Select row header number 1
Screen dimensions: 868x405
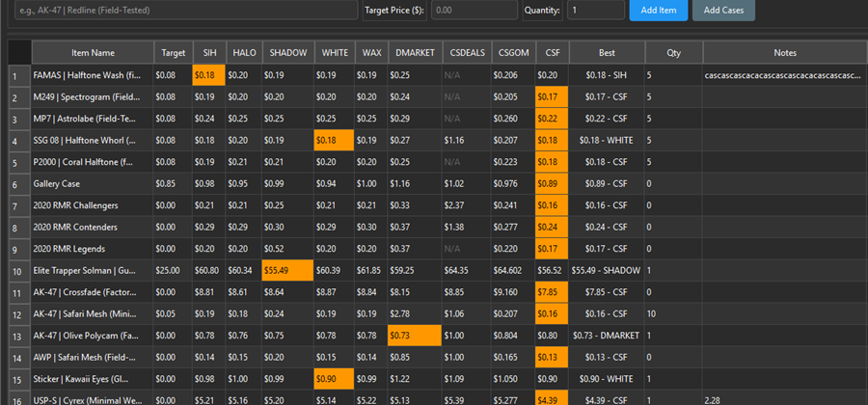[19, 75]
